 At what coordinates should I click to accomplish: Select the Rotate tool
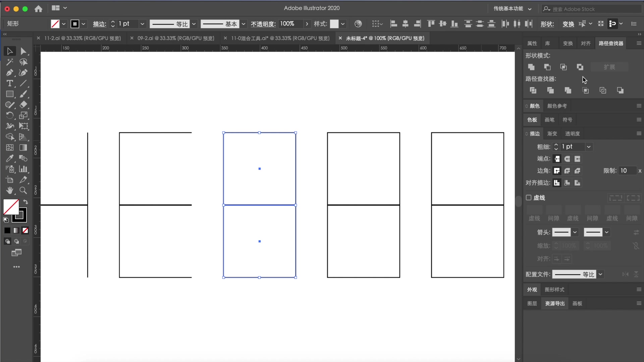[10, 115]
